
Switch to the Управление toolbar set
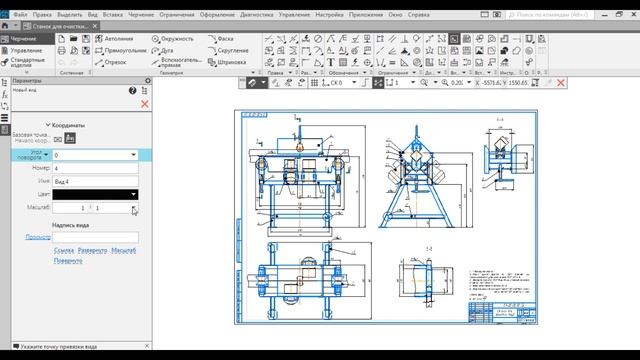27,51
